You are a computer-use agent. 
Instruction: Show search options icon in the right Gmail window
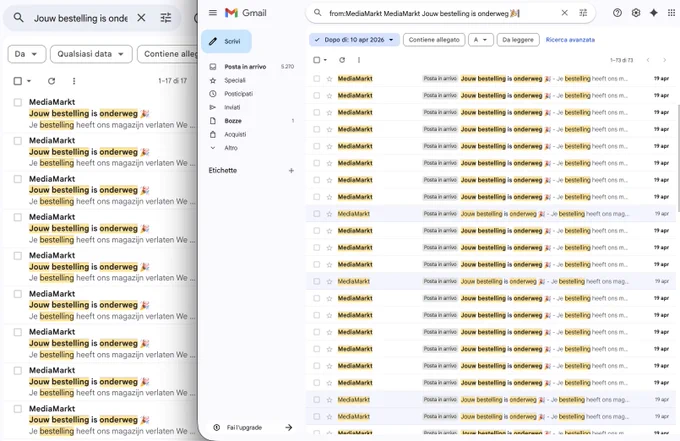(583, 13)
